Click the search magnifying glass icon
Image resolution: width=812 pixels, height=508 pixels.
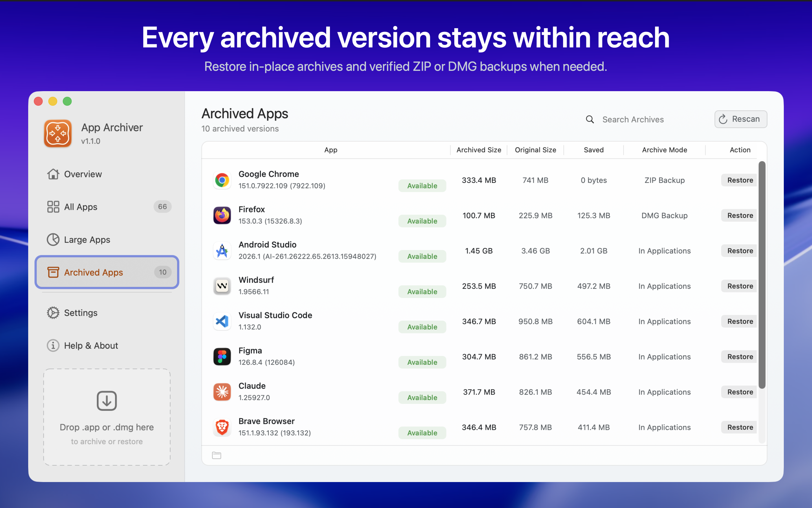(x=590, y=119)
